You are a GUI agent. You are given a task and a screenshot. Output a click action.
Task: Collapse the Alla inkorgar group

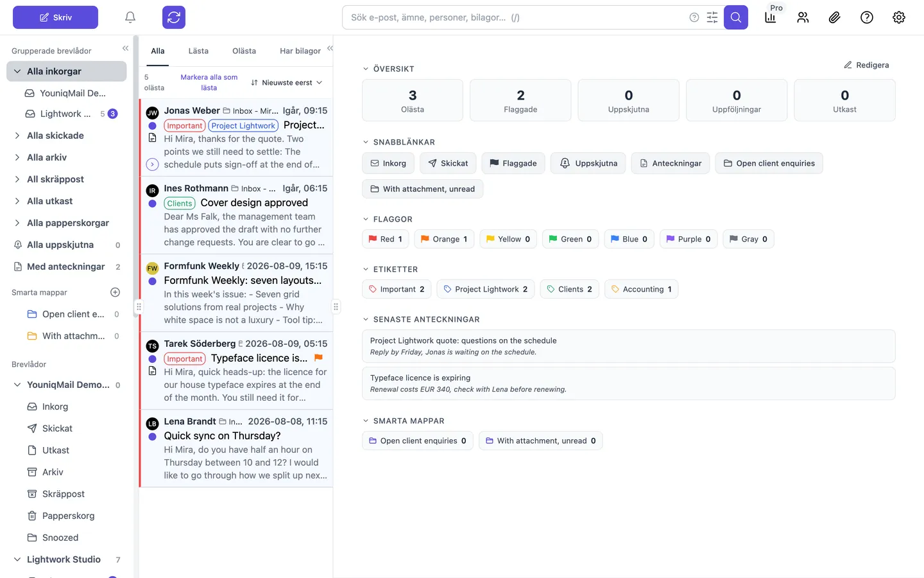(17, 71)
